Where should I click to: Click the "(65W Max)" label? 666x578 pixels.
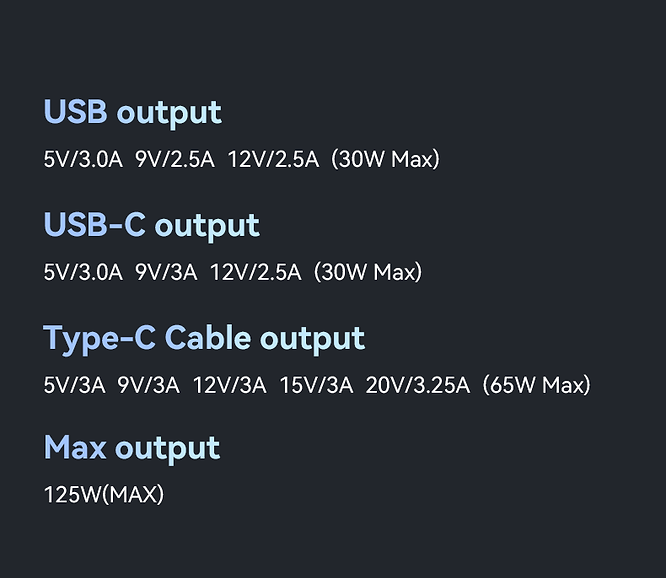[536, 385]
